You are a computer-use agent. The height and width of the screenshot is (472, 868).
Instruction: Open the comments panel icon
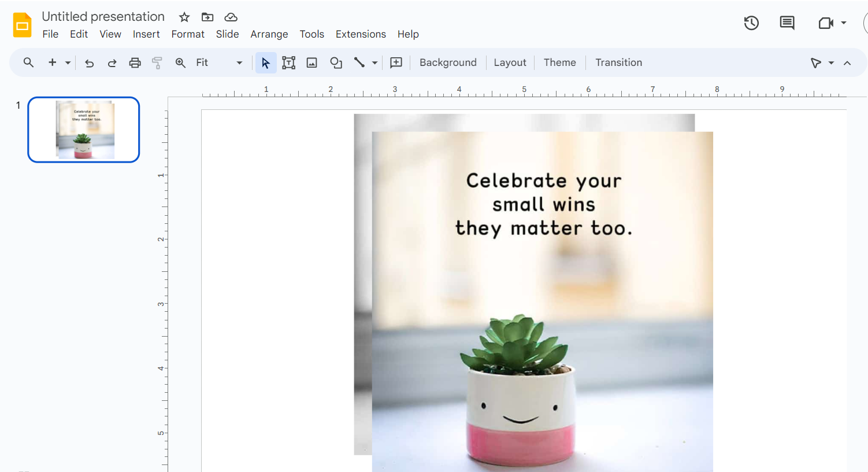(787, 23)
